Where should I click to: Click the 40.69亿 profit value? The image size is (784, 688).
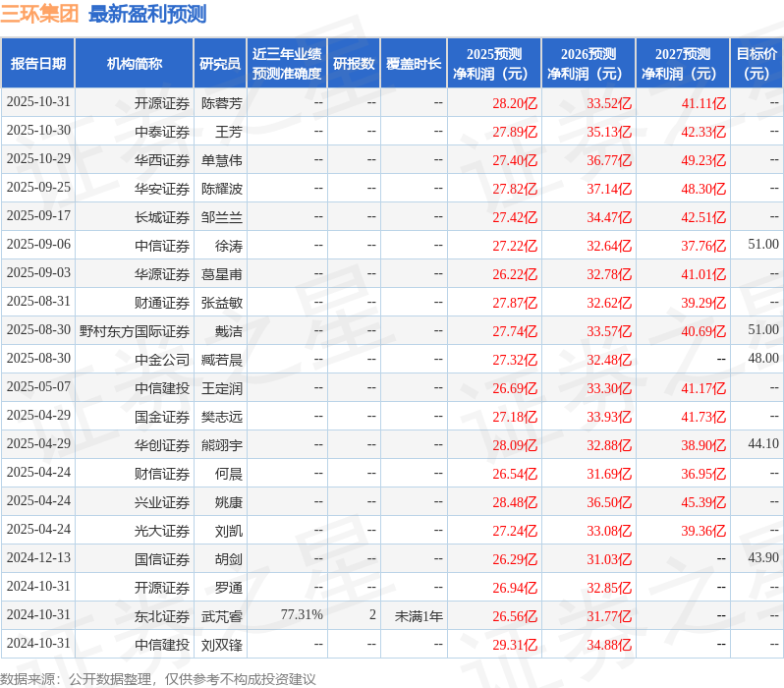[x=703, y=332]
